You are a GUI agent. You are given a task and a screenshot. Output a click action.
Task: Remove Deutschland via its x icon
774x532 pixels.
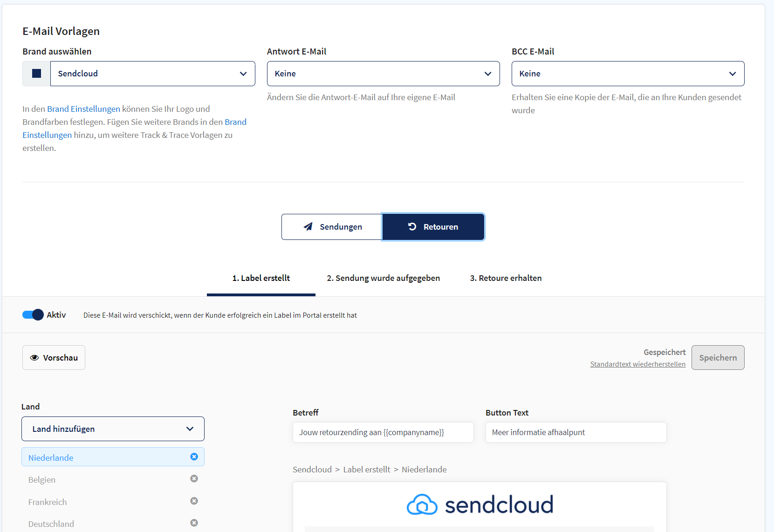pos(194,523)
